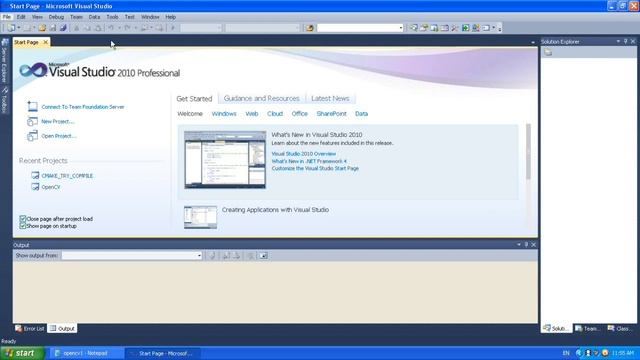The image size is (640, 360).
Task: Click the Start Page toolbar icon
Action: click(465, 28)
